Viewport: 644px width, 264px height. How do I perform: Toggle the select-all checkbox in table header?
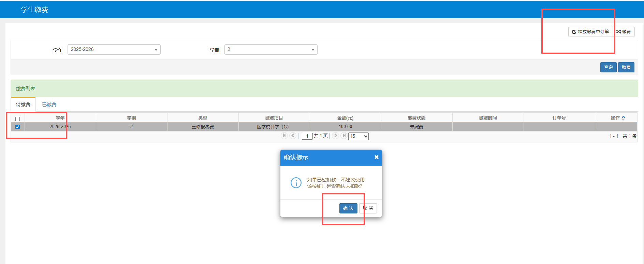click(x=18, y=119)
